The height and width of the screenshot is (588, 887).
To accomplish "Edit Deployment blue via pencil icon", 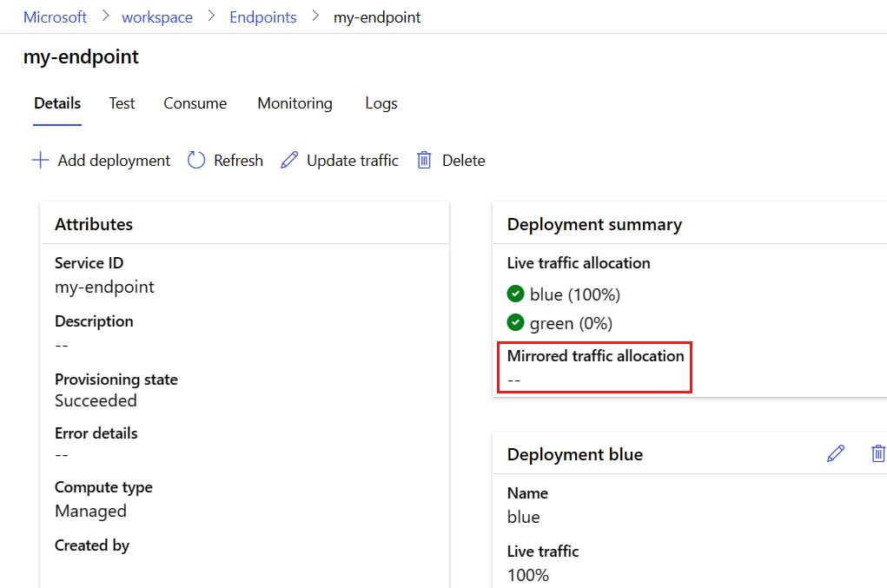I will tap(836, 453).
